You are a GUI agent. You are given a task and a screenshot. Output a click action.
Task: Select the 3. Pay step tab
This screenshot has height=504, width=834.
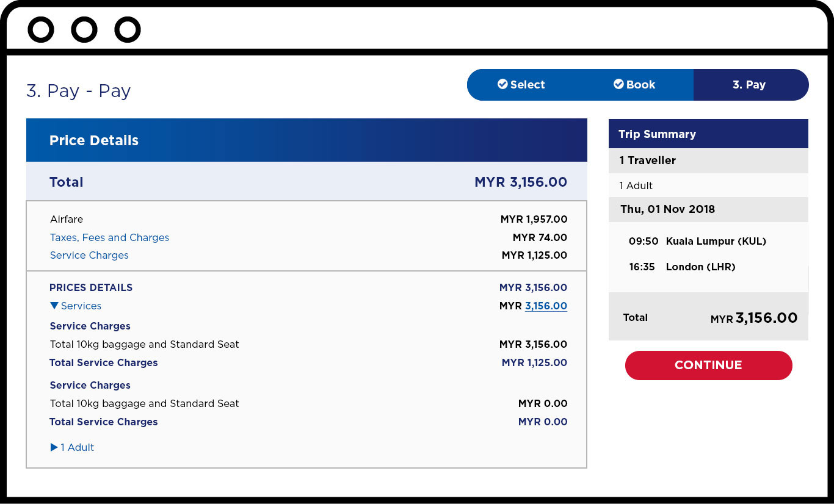coord(750,85)
